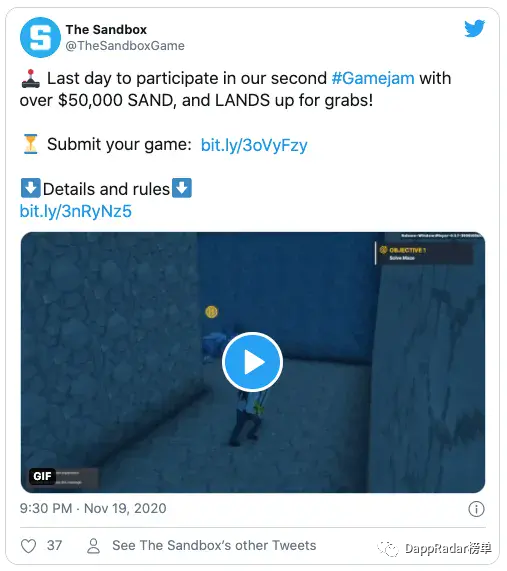
Task: Click See The Sandbox's other Tweets
Action: (214, 546)
